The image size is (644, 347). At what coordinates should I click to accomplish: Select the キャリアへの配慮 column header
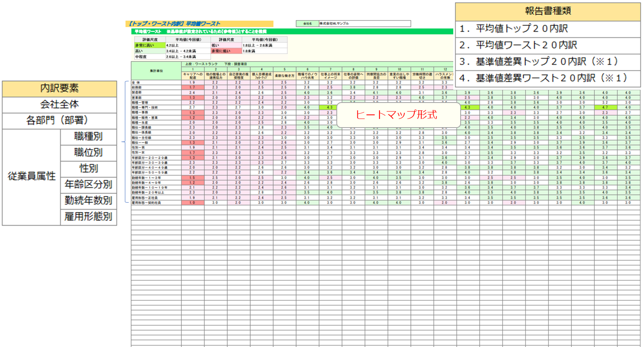[193, 76]
